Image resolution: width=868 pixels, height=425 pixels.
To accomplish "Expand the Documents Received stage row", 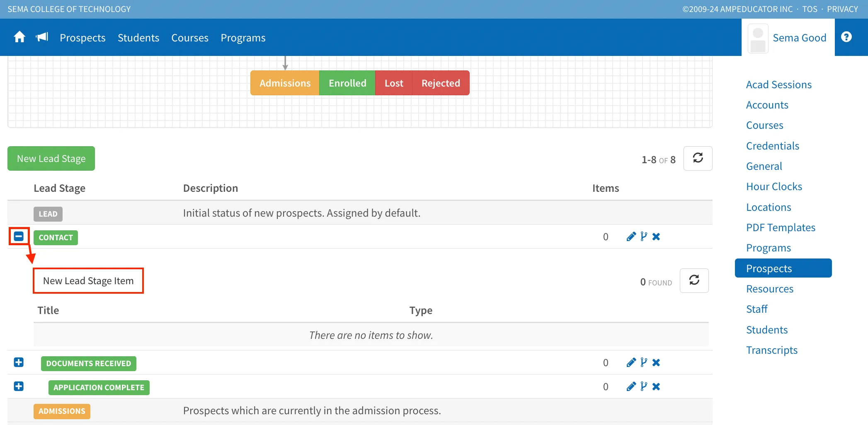I will (19, 362).
